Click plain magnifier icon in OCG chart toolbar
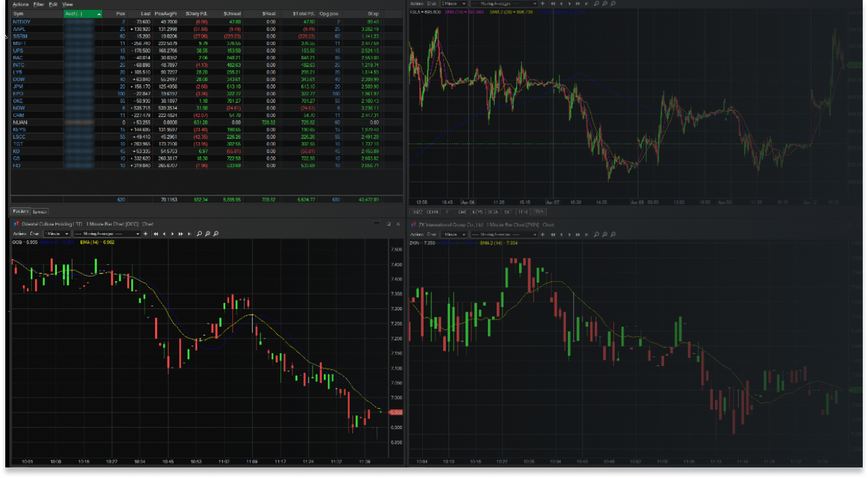 (199, 234)
